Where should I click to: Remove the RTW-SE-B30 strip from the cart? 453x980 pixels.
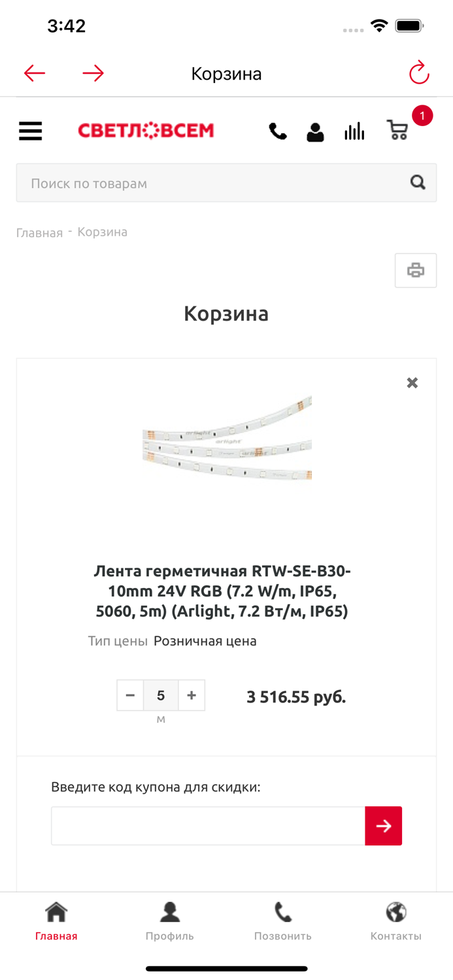pos(412,382)
